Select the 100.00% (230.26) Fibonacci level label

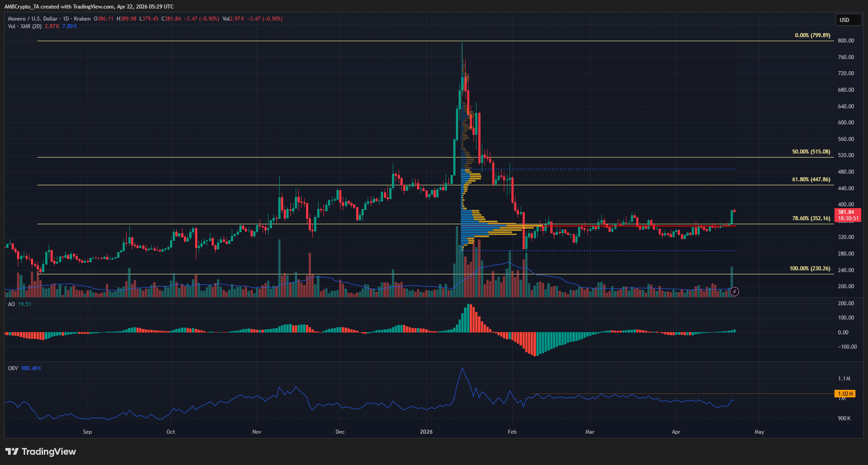coord(809,269)
